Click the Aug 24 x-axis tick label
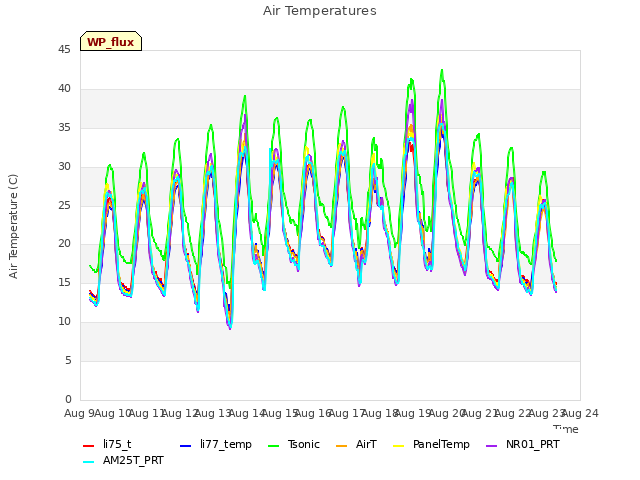The height and width of the screenshot is (480, 640). [580, 413]
